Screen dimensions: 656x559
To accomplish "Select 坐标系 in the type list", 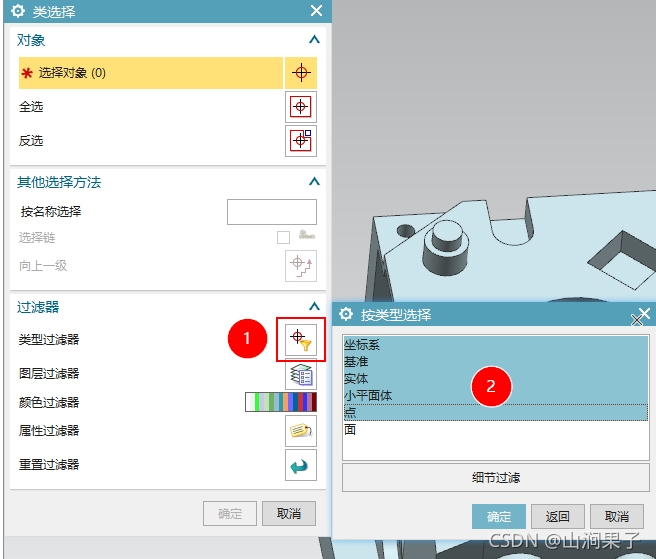I will 496,345.
